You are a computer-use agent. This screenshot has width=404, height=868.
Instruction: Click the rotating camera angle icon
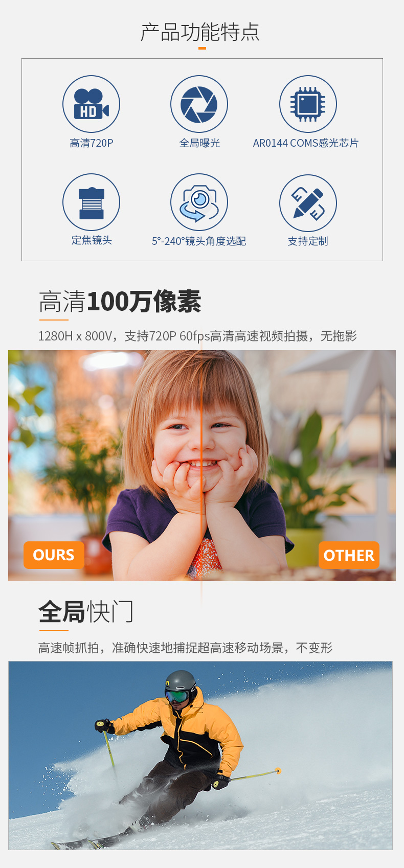(199, 202)
